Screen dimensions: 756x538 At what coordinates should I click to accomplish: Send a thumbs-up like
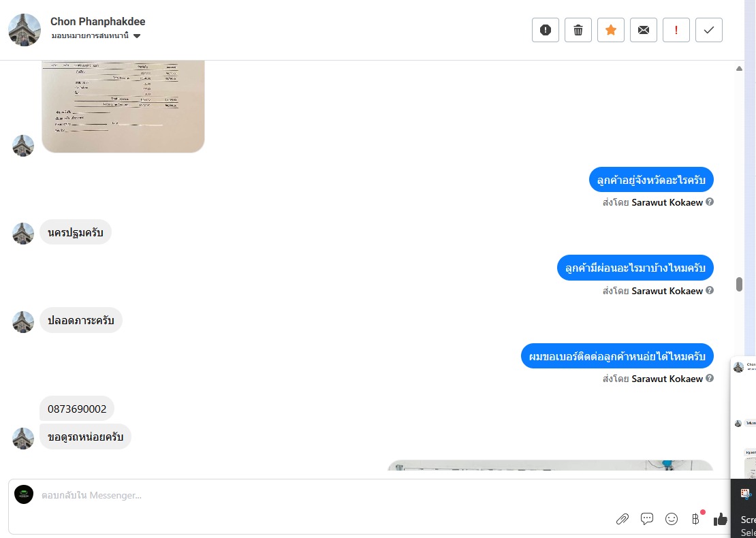(x=721, y=519)
